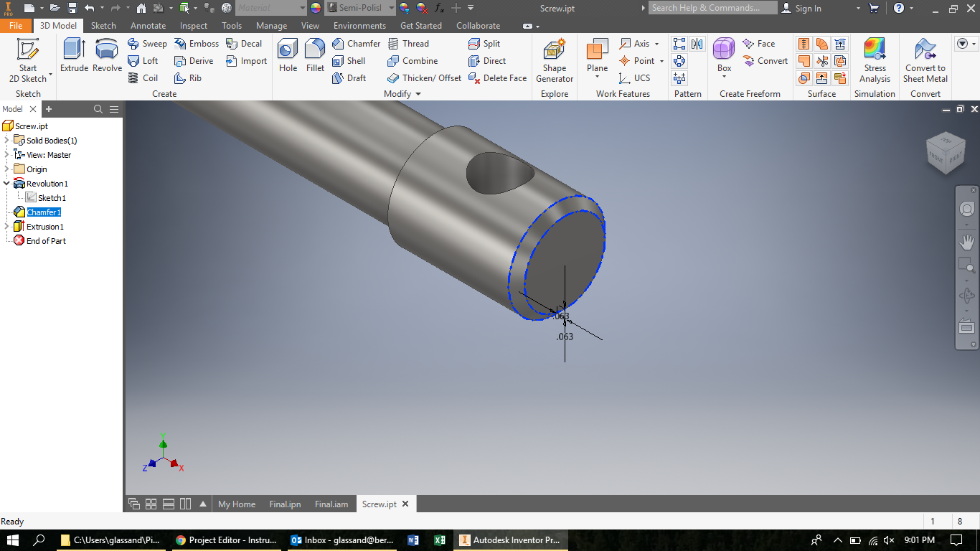Open the Point dropdown arrow

pyautogui.click(x=661, y=61)
